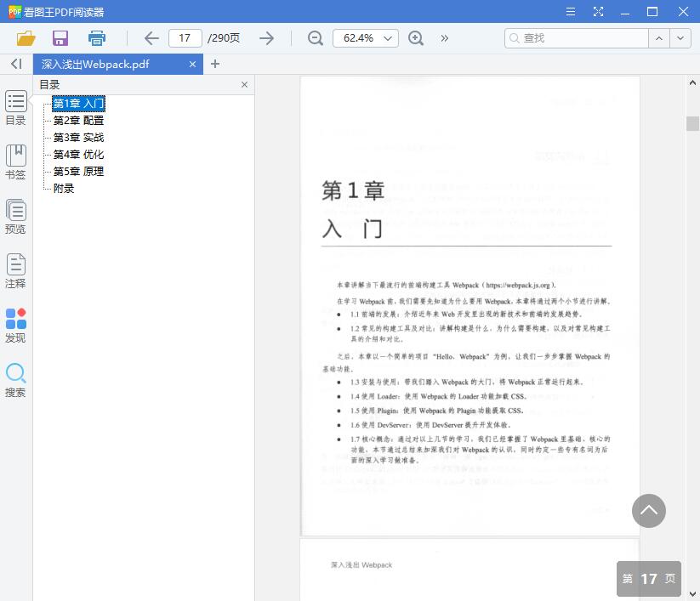Expand more toolbar options chevrons
Screen dimensions: 700x601
(x=444, y=38)
